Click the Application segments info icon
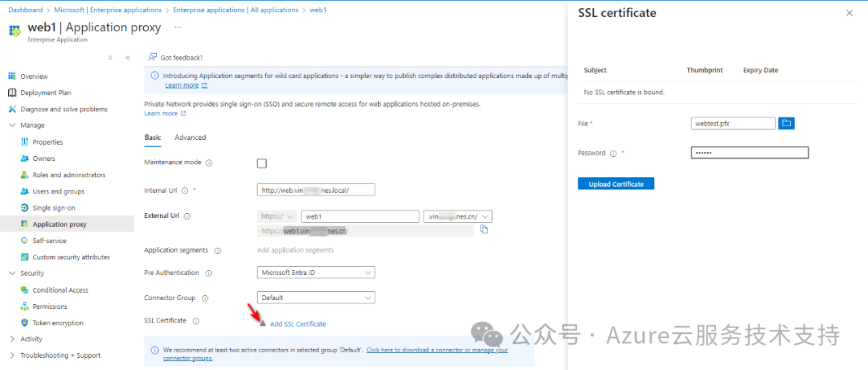Image resolution: width=868 pixels, height=370 pixels. [218, 250]
